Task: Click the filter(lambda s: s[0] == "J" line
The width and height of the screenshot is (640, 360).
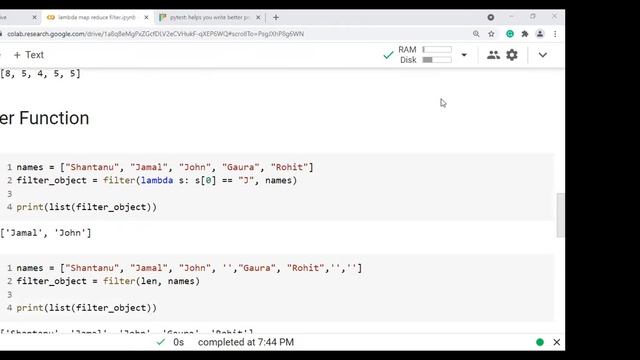Action: coord(157,180)
